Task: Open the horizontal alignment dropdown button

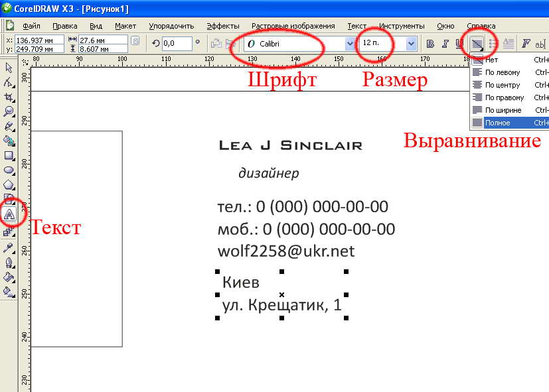Action: 477,44
